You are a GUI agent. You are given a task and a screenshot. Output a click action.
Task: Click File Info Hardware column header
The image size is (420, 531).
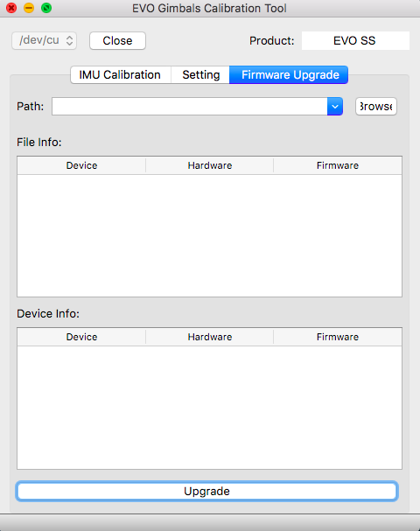(x=210, y=165)
